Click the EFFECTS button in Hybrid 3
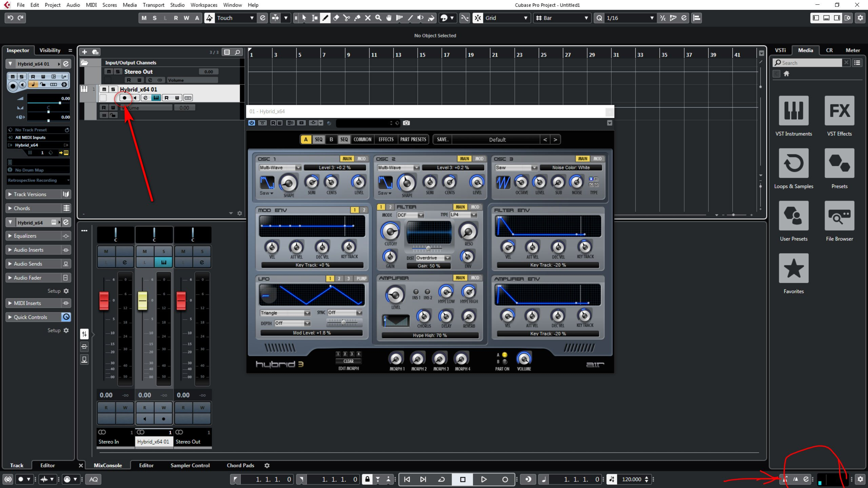 [x=386, y=139]
